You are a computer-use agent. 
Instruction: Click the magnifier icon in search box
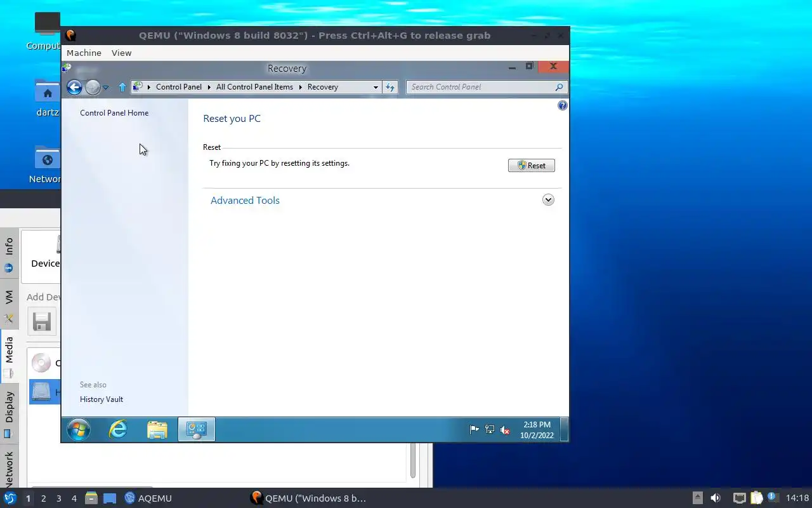click(x=559, y=87)
